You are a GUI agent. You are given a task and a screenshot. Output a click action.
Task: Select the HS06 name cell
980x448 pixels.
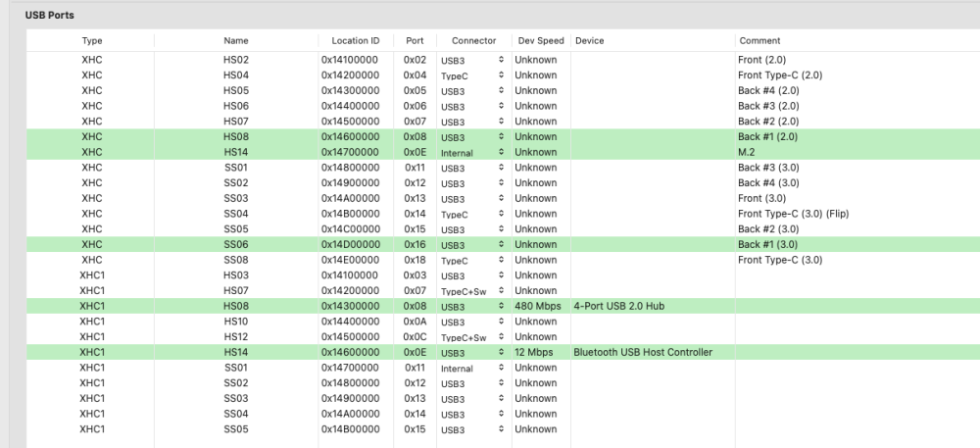[236, 106]
